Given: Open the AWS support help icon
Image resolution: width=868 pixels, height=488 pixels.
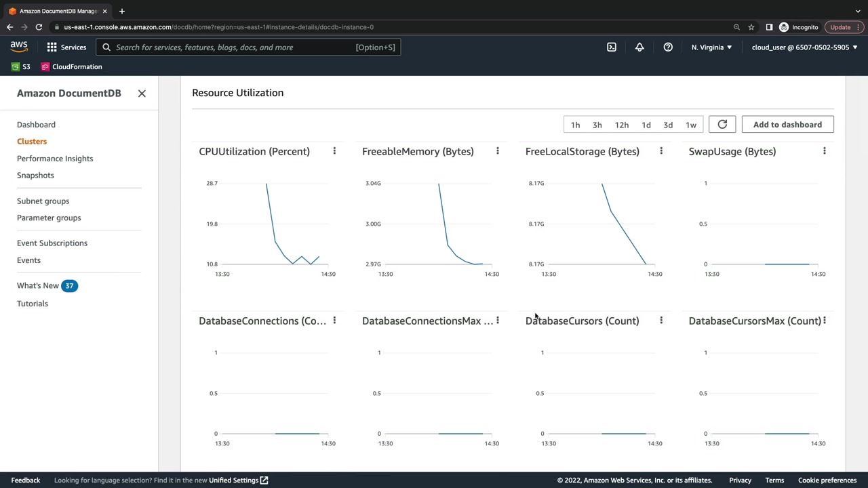Looking at the screenshot, I should tap(668, 47).
